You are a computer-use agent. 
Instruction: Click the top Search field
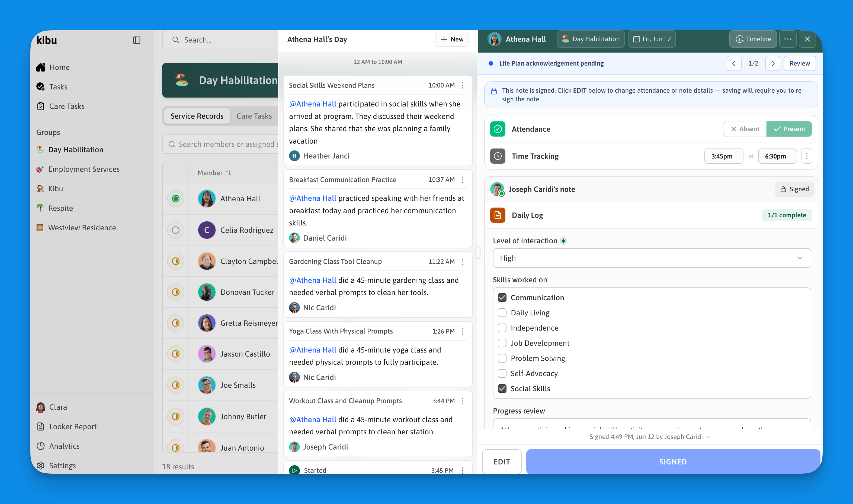pyautogui.click(x=220, y=40)
